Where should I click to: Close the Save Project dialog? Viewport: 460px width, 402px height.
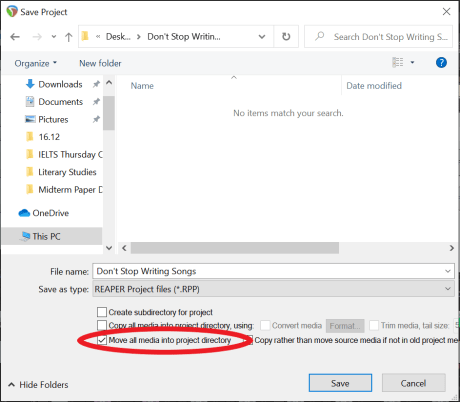click(x=446, y=12)
